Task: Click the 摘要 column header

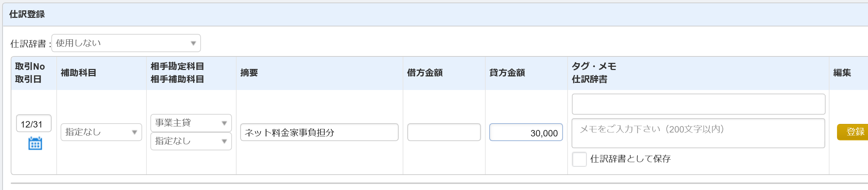Action: (x=249, y=73)
